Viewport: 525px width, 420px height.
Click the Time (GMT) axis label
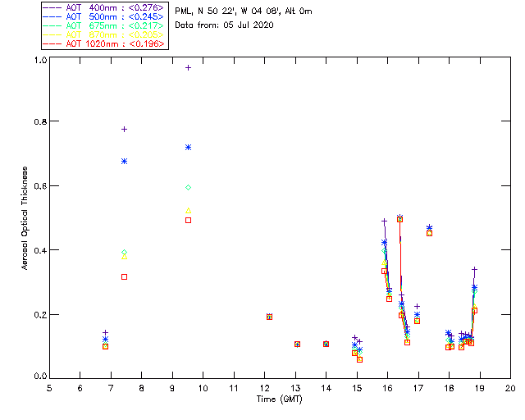coord(279,399)
